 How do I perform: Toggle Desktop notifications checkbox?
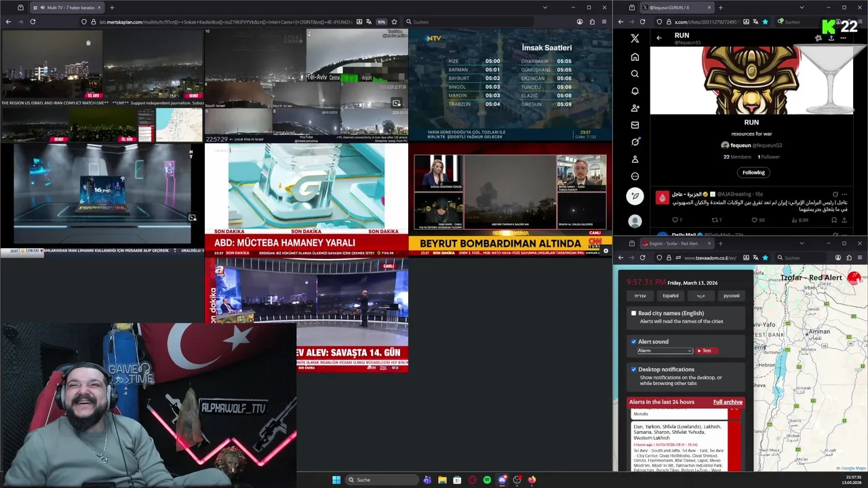coord(633,369)
